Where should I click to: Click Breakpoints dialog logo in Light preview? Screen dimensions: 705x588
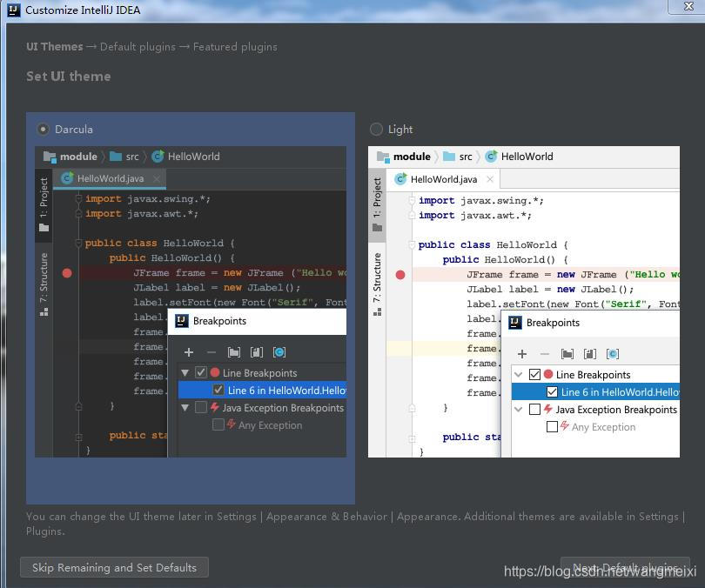coord(514,323)
